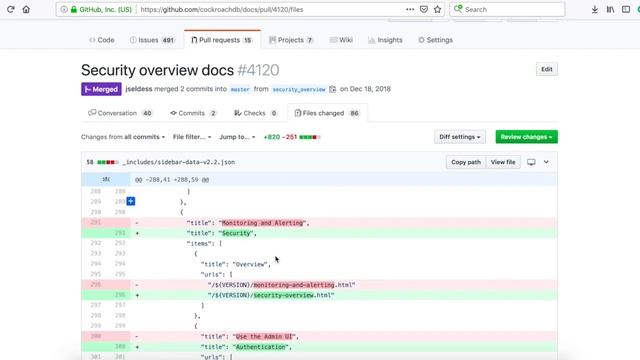Add a comment with the blue plus icon
The width and height of the screenshot is (640, 360).
coord(131,201)
